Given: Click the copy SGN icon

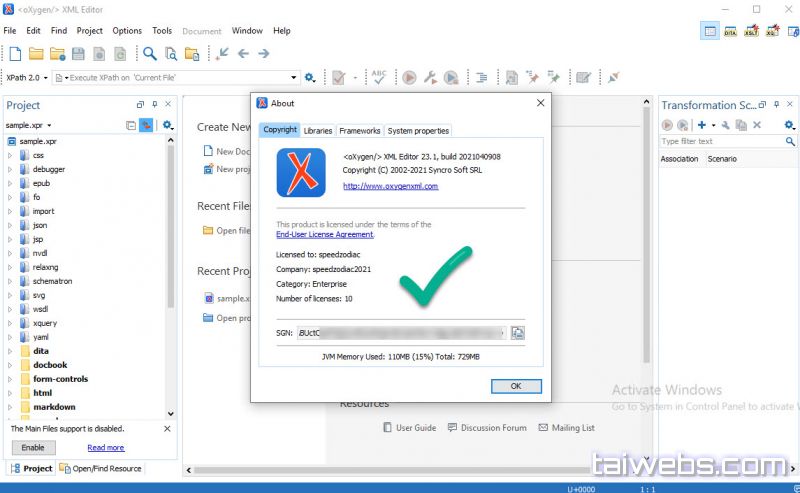Looking at the screenshot, I should click(x=519, y=333).
